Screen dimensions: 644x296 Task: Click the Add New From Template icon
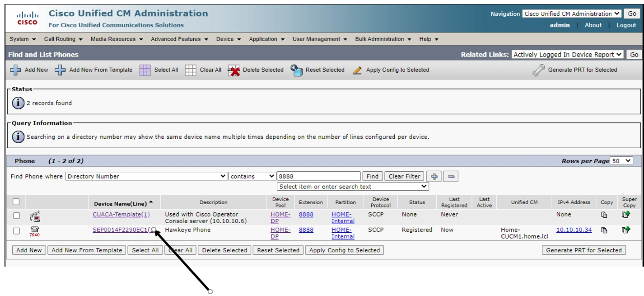(x=60, y=70)
